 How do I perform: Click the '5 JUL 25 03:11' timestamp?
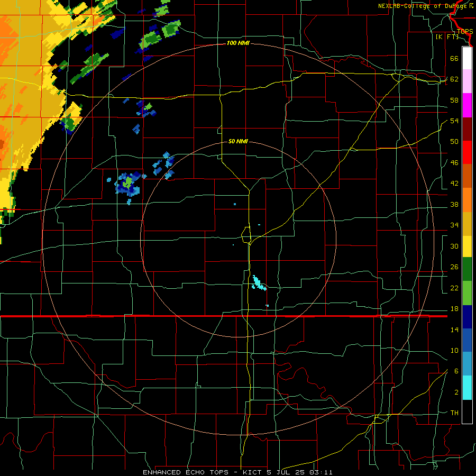pyautogui.click(x=300, y=472)
